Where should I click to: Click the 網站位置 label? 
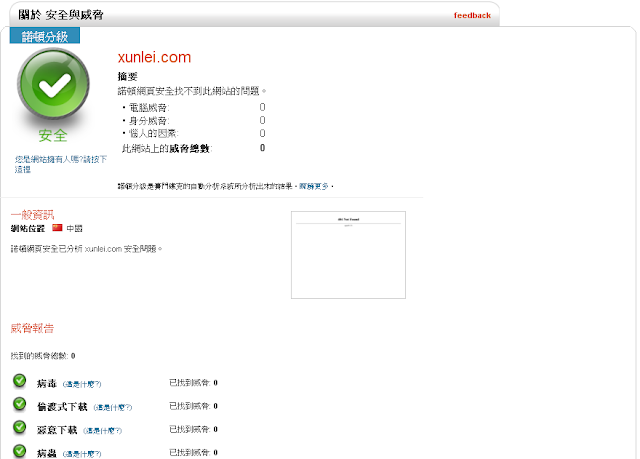point(28,228)
